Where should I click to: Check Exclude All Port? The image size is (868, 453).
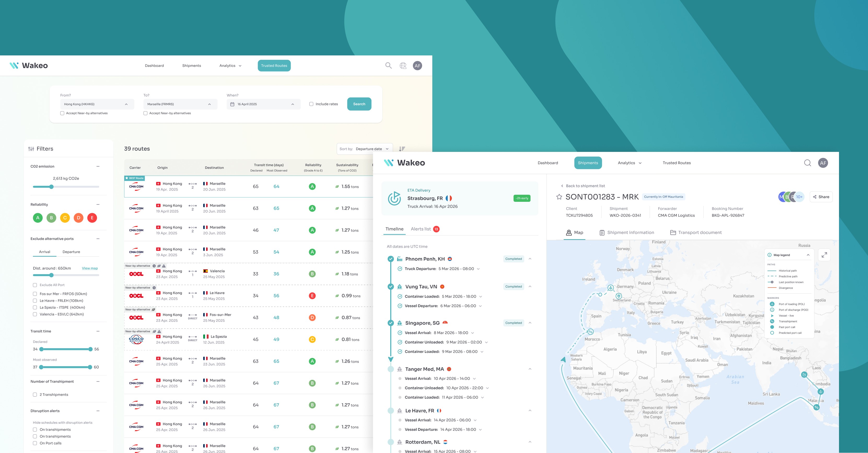[x=35, y=285]
